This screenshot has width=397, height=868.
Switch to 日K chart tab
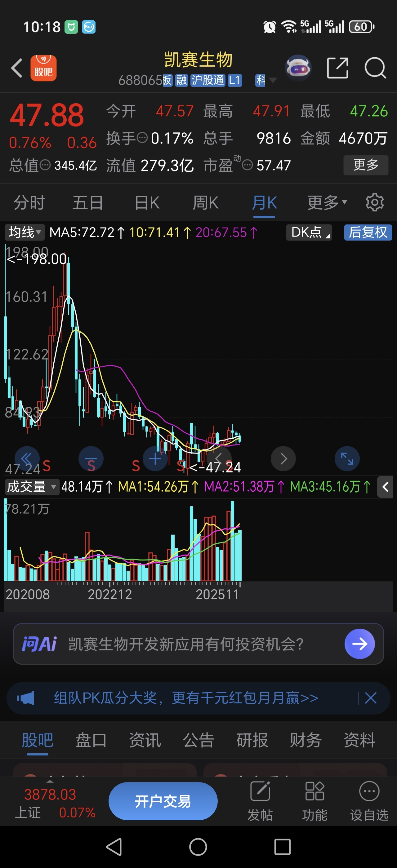(147, 202)
